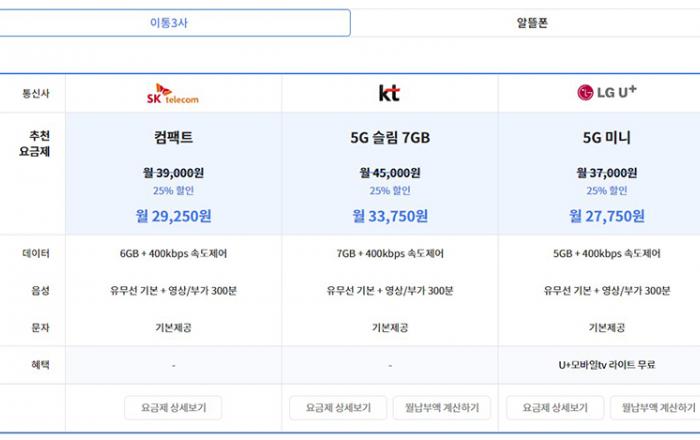This screenshot has height=440, width=700.
Task: Click the discounted price 월 27,750원
Action: click(607, 215)
